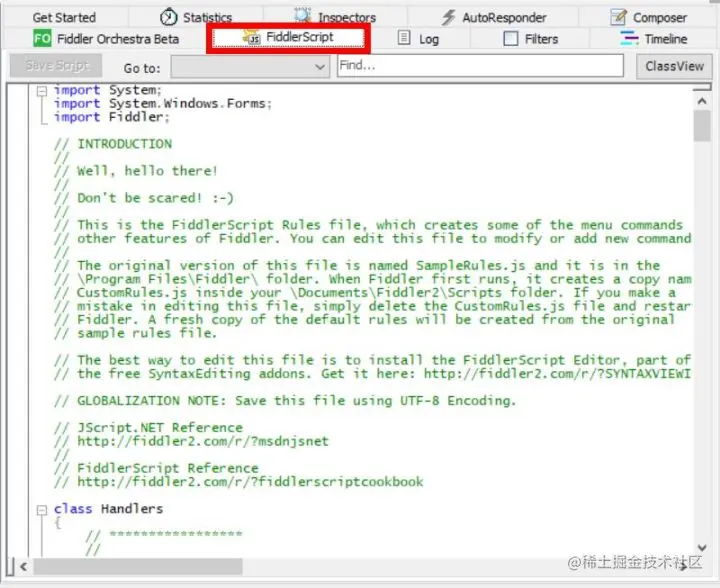Click the Composer pencil icon

618,17
